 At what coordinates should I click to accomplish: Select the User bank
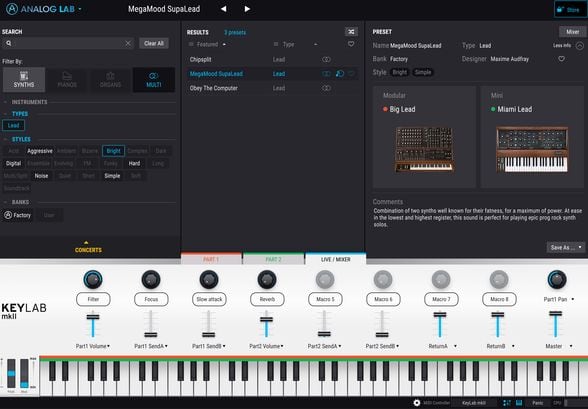49,215
